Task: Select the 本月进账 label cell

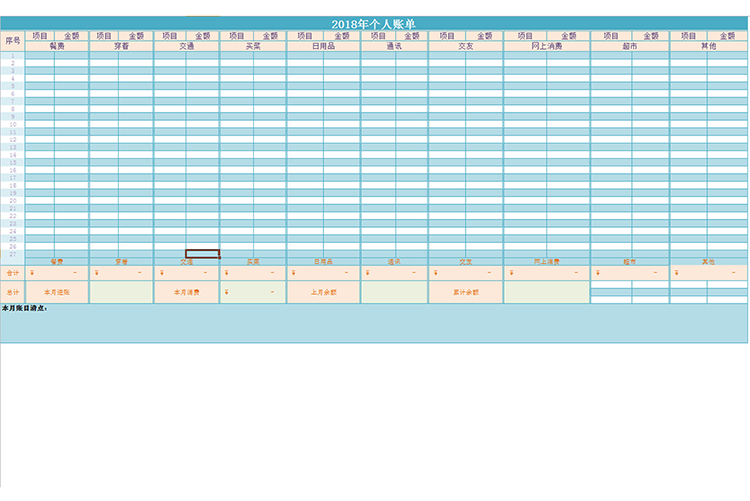Action: (x=57, y=292)
